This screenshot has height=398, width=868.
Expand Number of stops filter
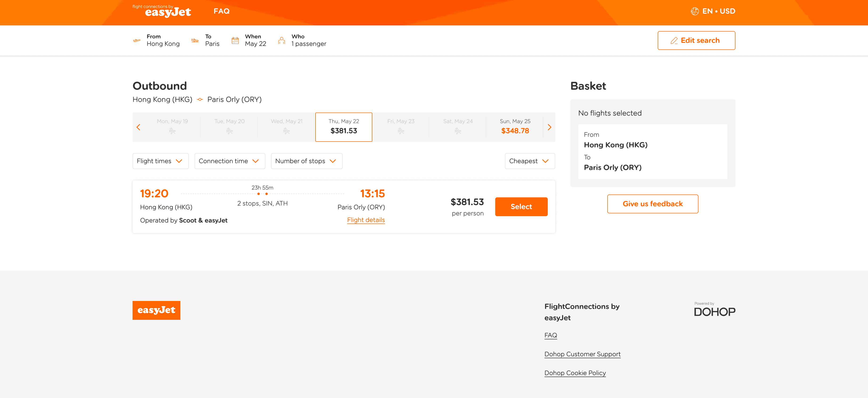click(x=306, y=161)
